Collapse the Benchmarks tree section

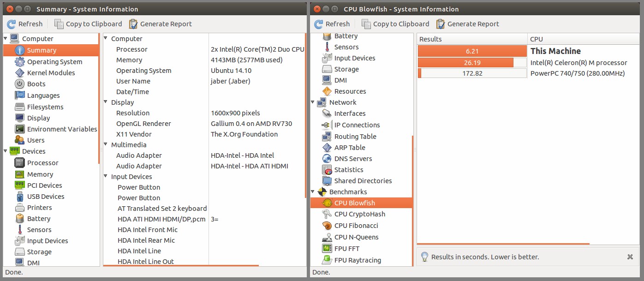[313, 191]
